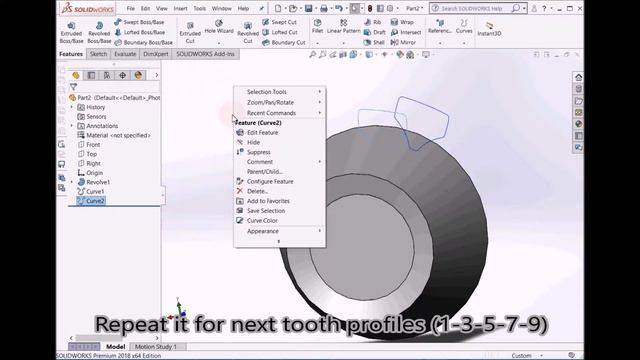This screenshot has height=360, width=640.
Task: Choose Parent/Child... in context menu
Action: click(x=280, y=172)
